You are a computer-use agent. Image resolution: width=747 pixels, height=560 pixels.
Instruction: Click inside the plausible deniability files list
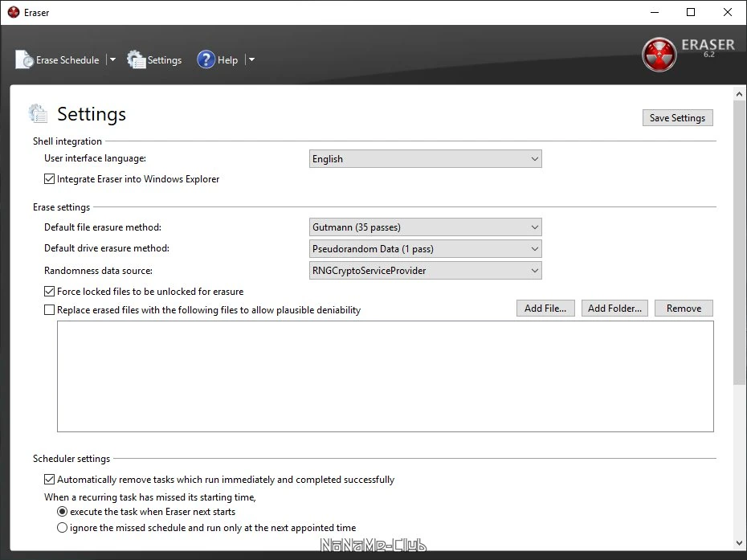pos(386,377)
